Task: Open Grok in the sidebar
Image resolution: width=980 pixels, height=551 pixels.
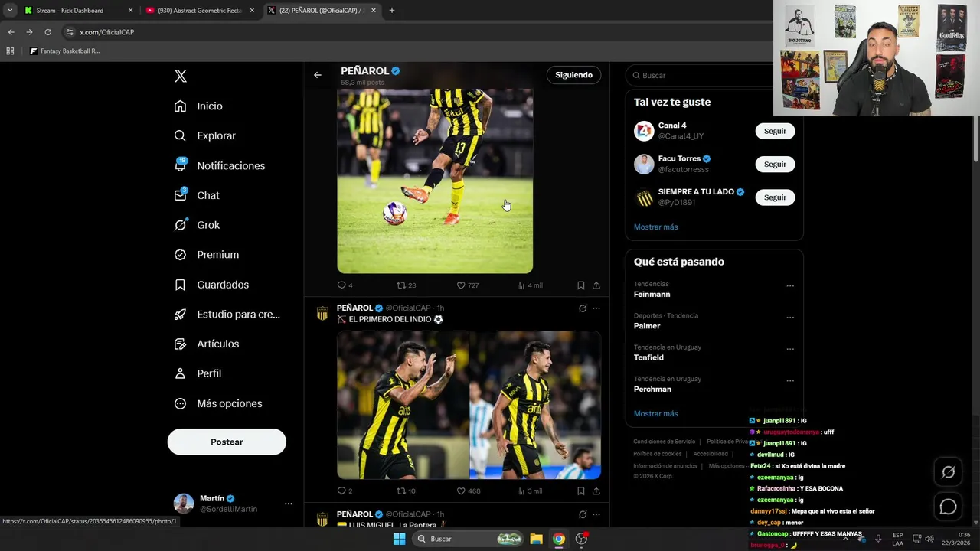Action: (x=197, y=225)
